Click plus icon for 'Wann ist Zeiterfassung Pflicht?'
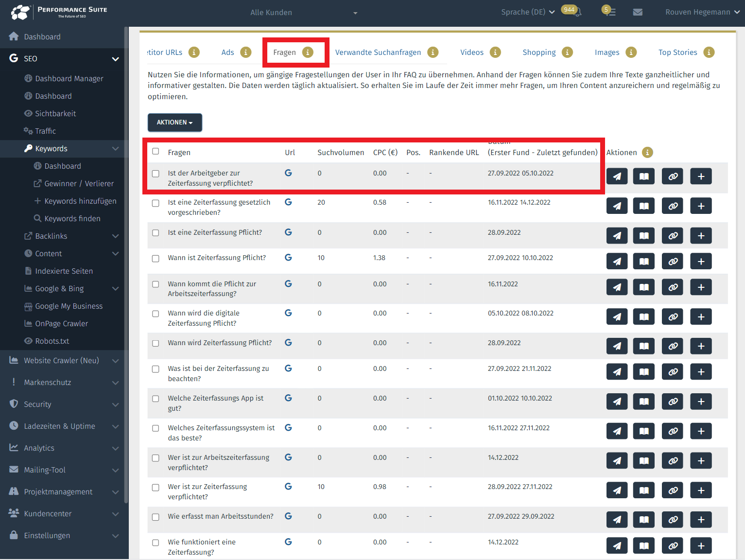Image resolution: width=745 pixels, height=560 pixels. [x=701, y=261]
